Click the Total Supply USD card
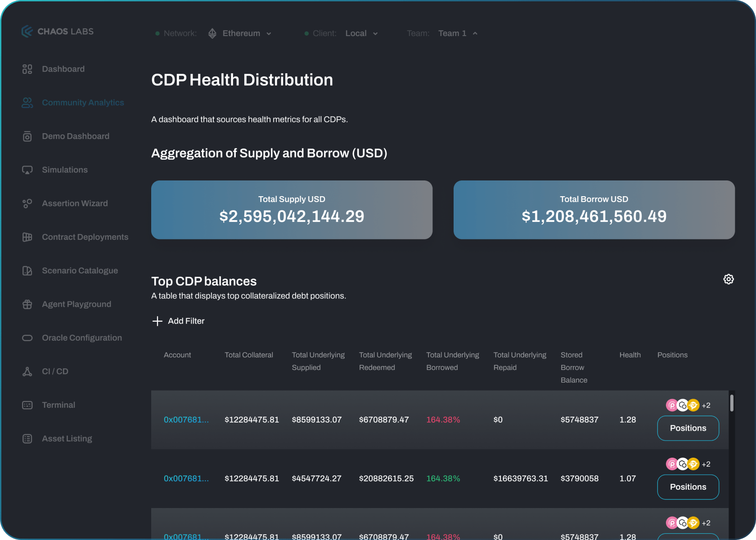 [292, 210]
